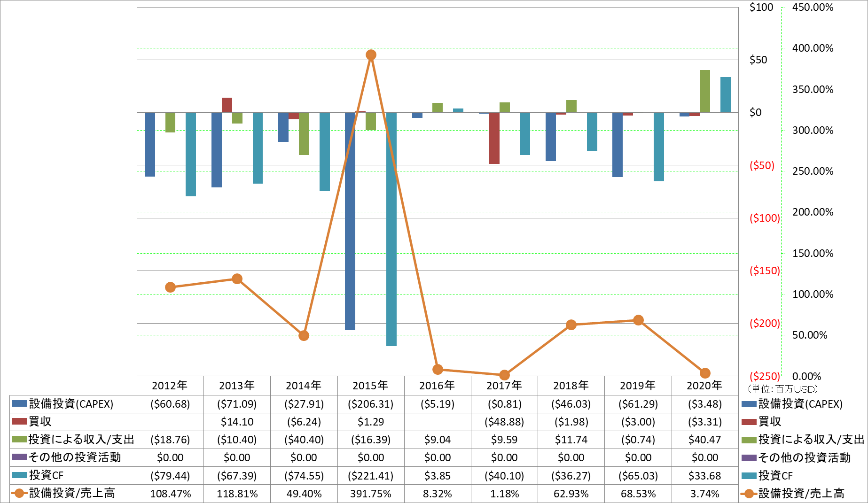
Task: Select the ($206.31) CAPEX cell
Action: click(x=370, y=404)
